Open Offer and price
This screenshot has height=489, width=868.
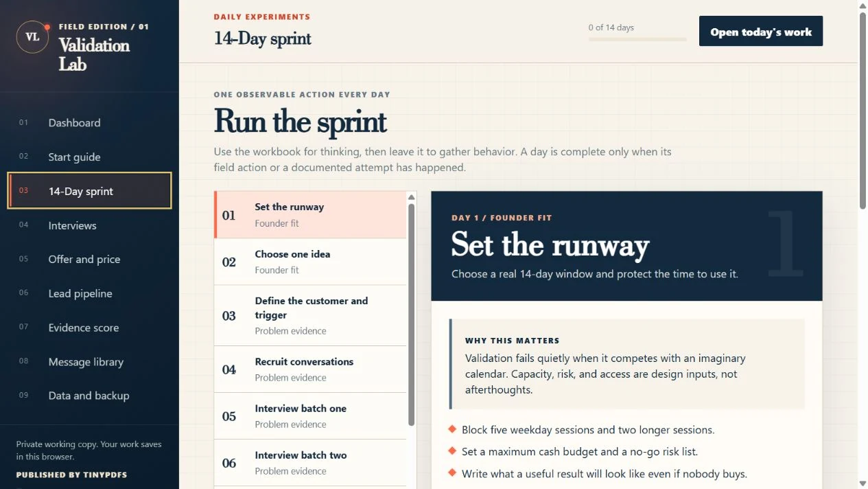pos(89,259)
